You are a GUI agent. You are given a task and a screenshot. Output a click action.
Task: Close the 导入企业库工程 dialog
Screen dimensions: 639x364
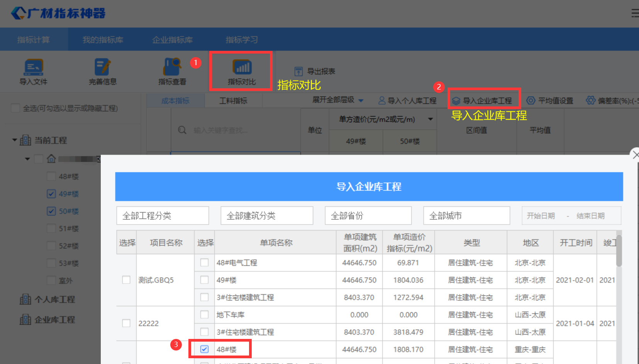(636, 155)
